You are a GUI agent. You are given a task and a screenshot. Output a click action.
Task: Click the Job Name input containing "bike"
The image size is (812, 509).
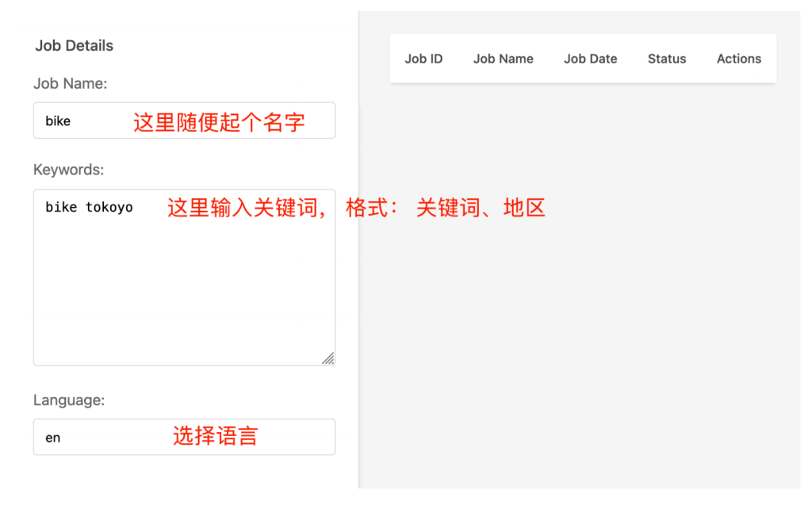184,121
